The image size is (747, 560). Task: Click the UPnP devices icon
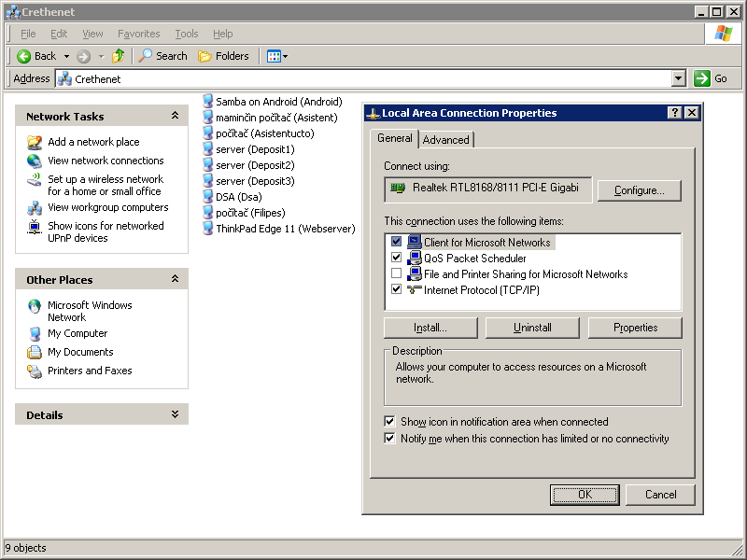35,227
